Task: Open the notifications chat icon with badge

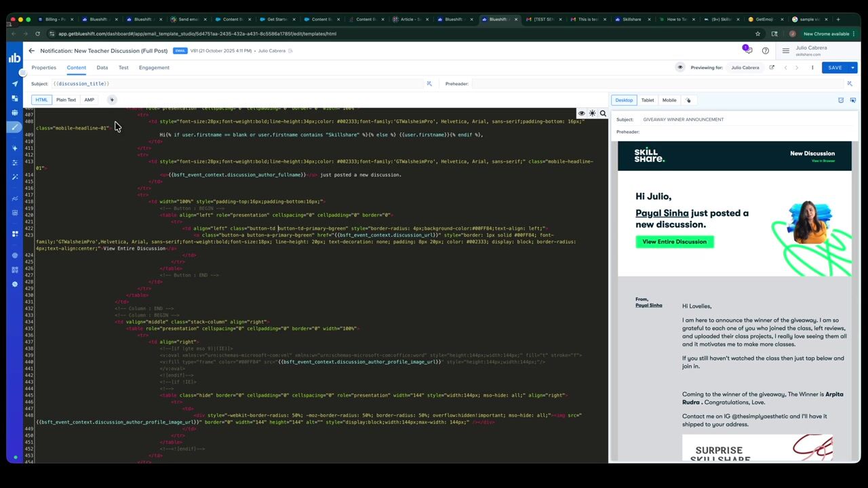Action: [x=747, y=49]
